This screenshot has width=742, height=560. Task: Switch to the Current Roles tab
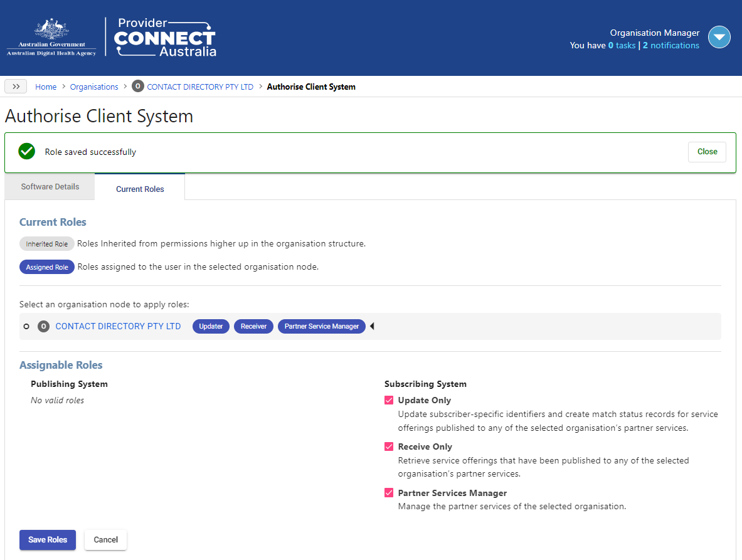click(x=139, y=189)
